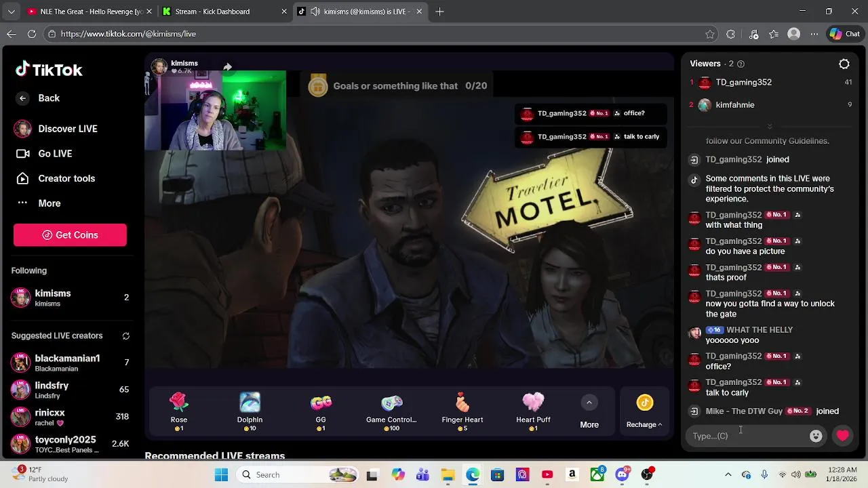This screenshot has height=488, width=868.
Task: Click the share arrow next to kimisms
Action: pos(228,66)
